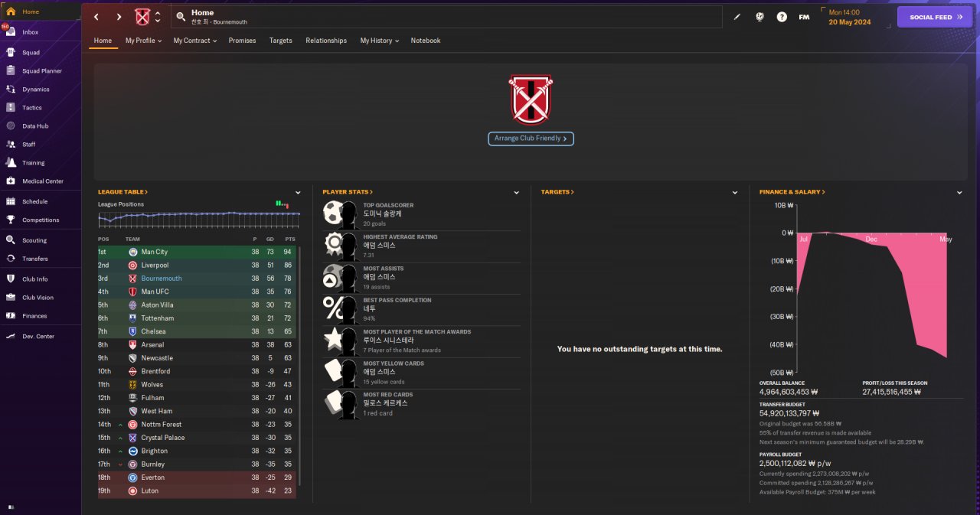Click Most Yellow Cards stat entry
The image size is (980, 515).
(421, 373)
